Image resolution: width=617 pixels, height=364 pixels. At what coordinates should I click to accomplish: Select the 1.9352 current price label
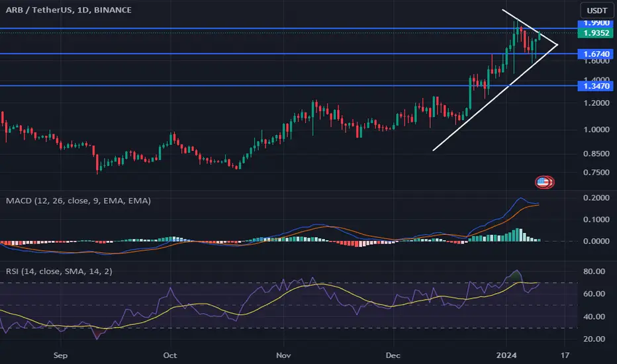pos(595,33)
